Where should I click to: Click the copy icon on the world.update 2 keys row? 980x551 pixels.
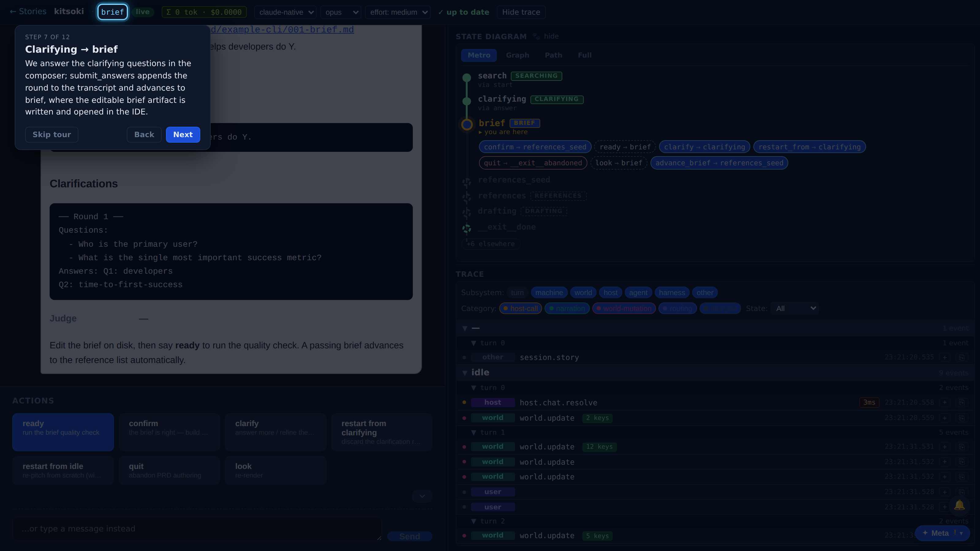click(961, 418)
